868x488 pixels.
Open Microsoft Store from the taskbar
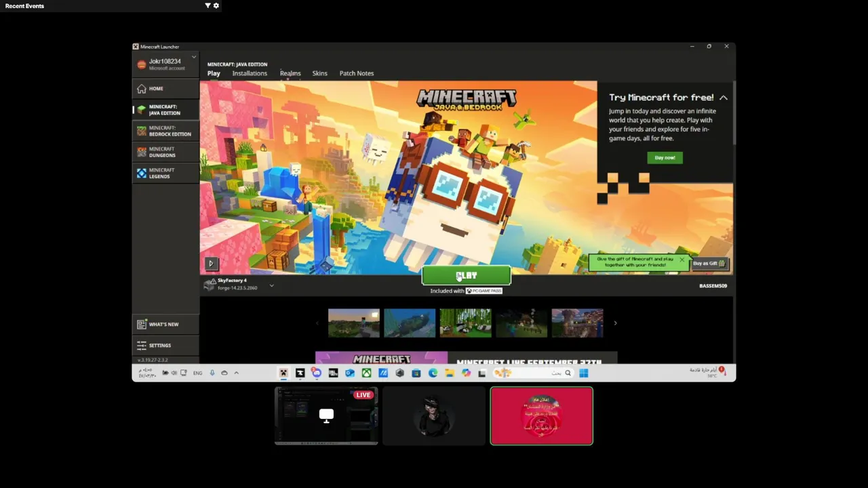[x=416, y=373]
